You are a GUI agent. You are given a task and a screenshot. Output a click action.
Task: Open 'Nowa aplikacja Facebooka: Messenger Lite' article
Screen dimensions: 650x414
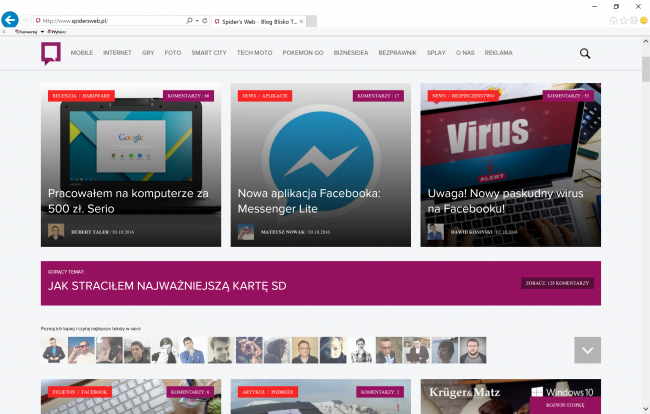tap(309, 201)
